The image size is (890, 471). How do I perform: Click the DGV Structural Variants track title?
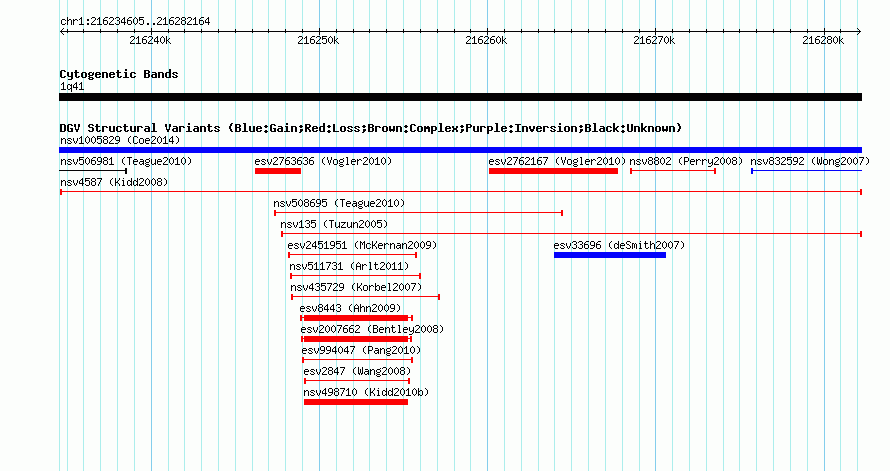tap(370, 128)
